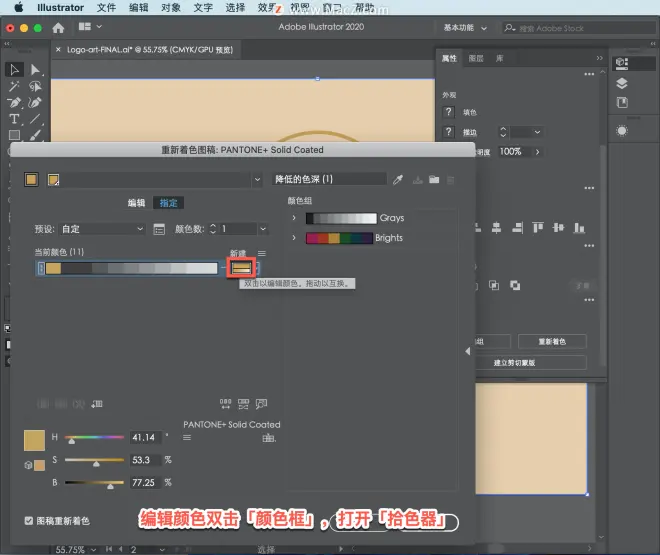Click horizontal align center icon
Viewport: 660px width, 555px height.
pyautogui.click(x=497, y=228)
